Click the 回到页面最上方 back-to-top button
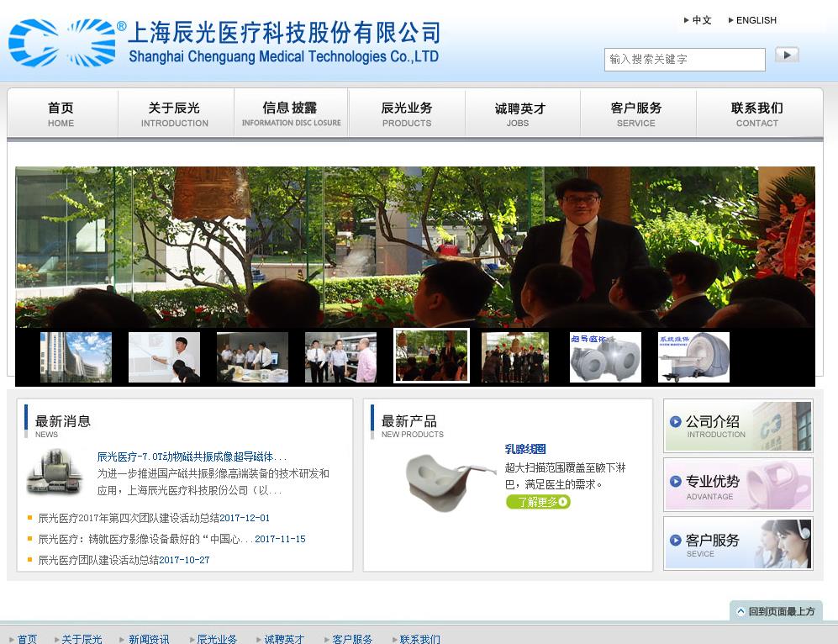Image resolution: width=838 pixels, height=644 pixels. point(776,611)
